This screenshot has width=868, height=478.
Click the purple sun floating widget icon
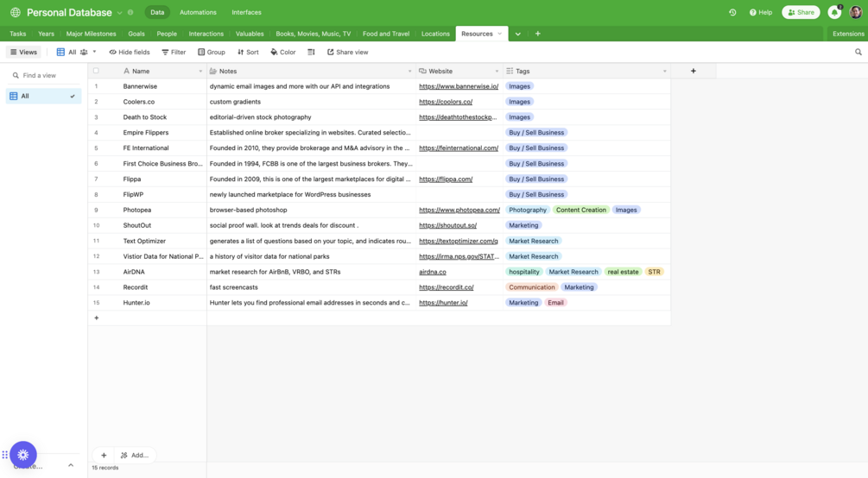pyautogui.click(x=22, y=455)
